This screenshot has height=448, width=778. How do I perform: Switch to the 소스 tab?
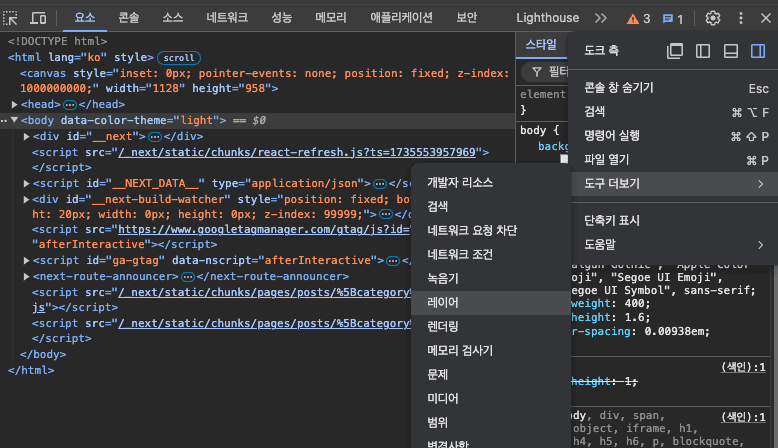(173, 18)
